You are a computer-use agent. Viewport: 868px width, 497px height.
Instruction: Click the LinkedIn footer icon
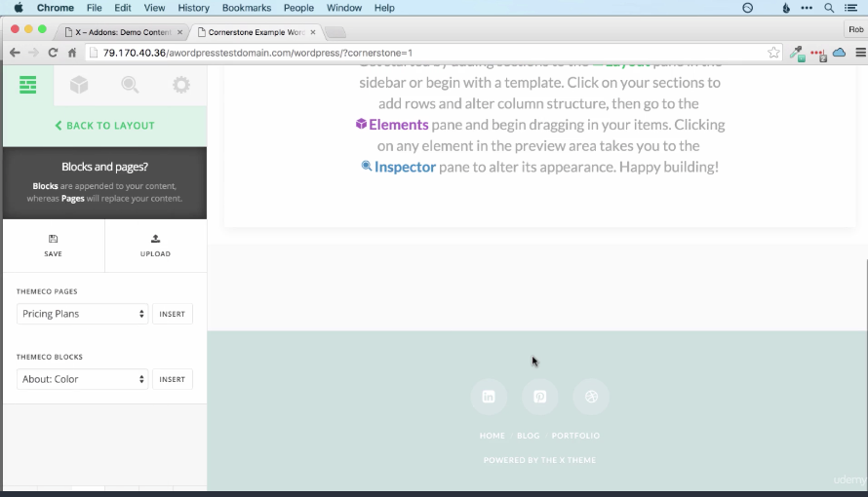489,397
